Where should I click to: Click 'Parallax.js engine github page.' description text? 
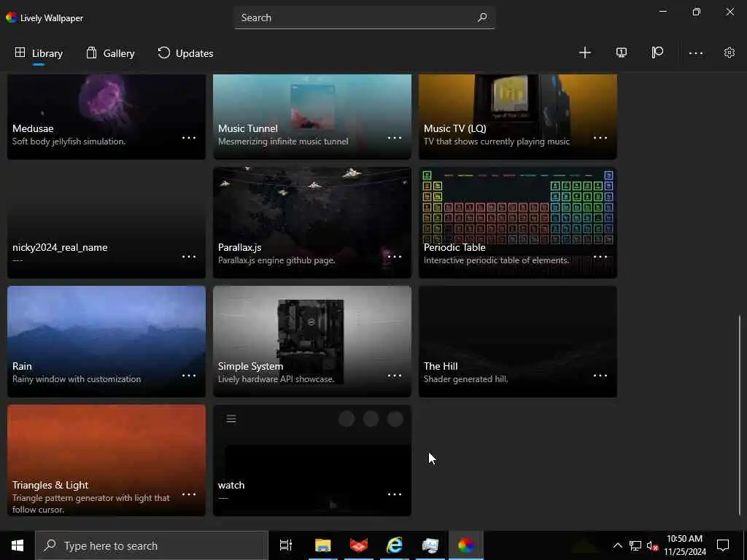(276, 260)
